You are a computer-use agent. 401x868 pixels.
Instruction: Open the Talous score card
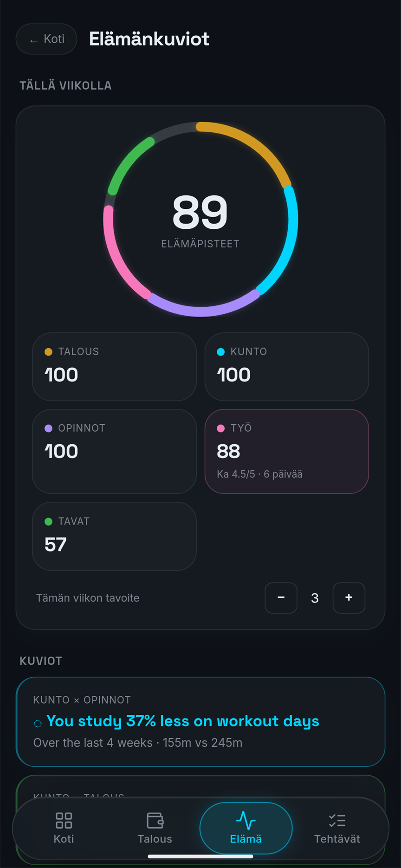click(x=114, y=367)
